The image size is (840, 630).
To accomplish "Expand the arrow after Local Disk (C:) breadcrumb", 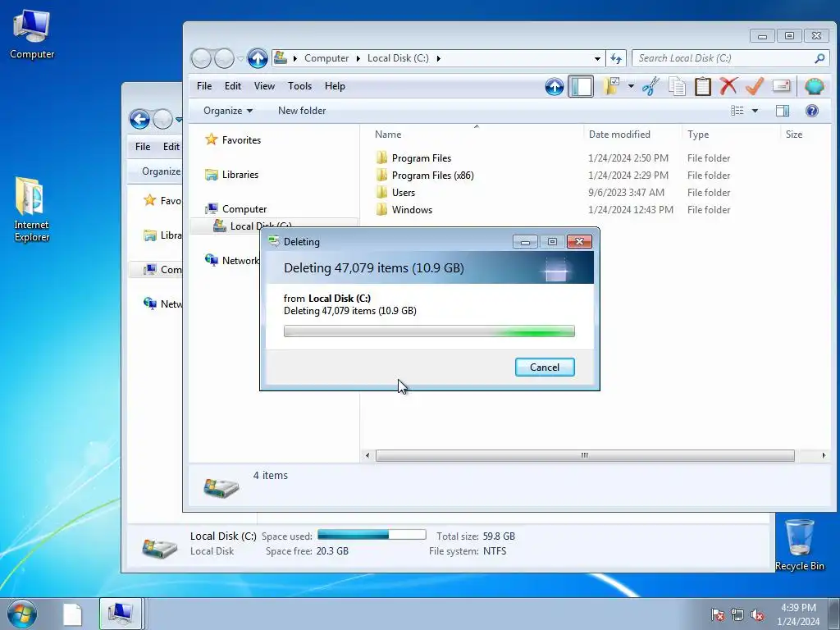I will [x=438, y=58].
